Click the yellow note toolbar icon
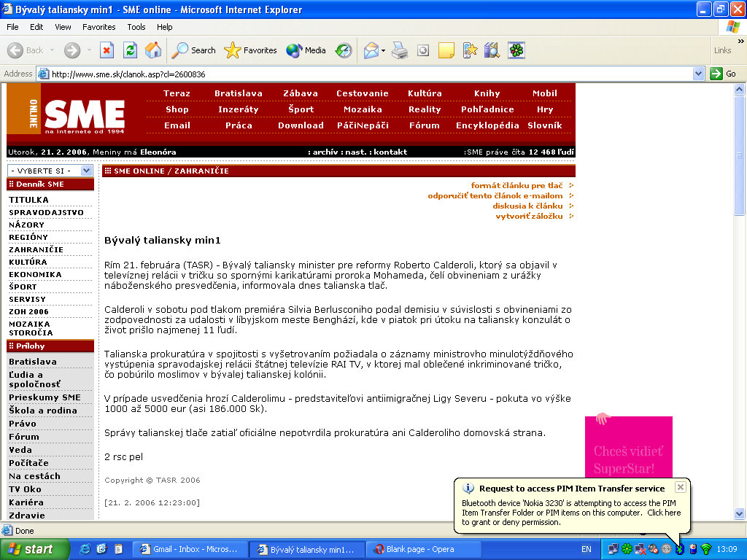This screenshot has height=560, width=747. 446,50
